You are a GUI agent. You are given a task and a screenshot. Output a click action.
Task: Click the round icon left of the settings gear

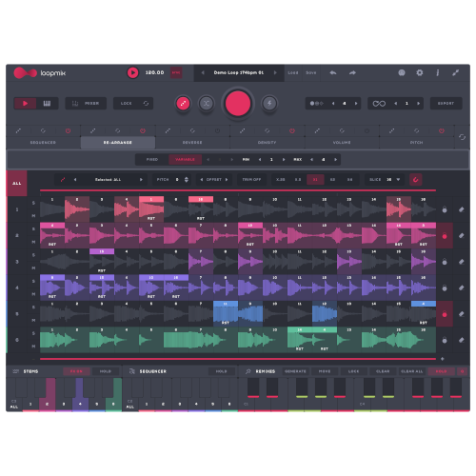(x=402, y=72)
